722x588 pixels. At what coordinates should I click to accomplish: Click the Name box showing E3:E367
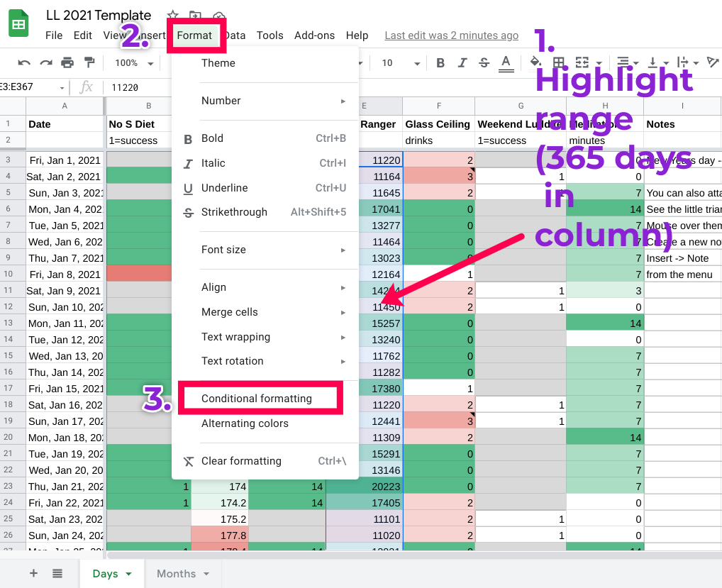[32, 87]
